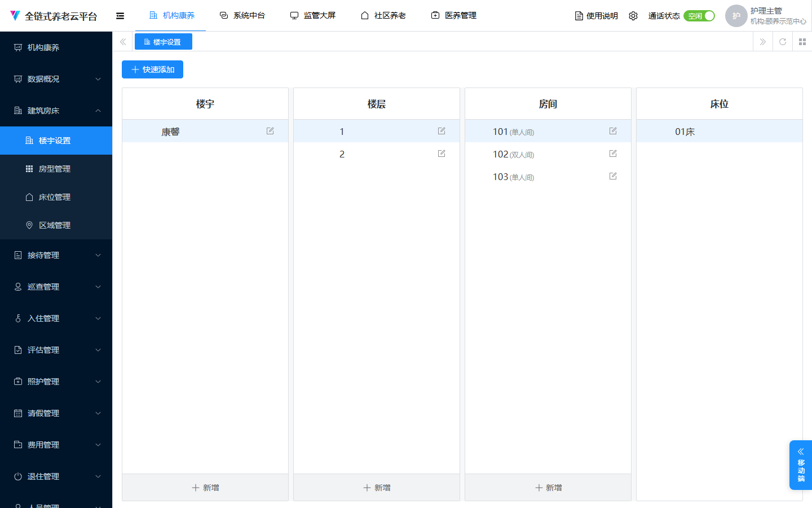This screenshot has width=812, height=508.
Task: Expand the 评估管理 sidebar menu
Action: [56, 350]
